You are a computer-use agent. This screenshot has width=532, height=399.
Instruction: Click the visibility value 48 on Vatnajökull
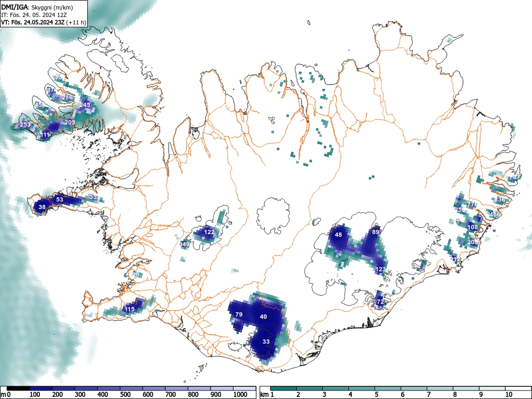pyautogui.click(x=338, y=235)
